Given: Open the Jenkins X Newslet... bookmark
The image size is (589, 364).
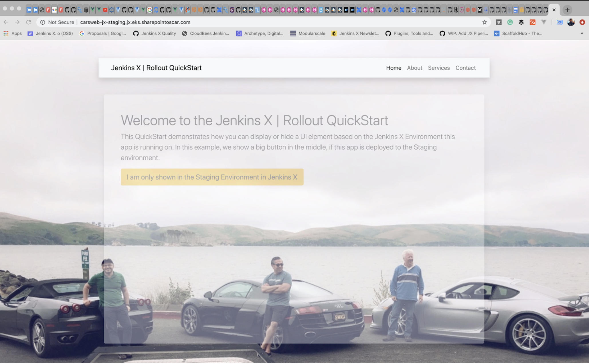Looking at the screenshot, I should (355, 33).
